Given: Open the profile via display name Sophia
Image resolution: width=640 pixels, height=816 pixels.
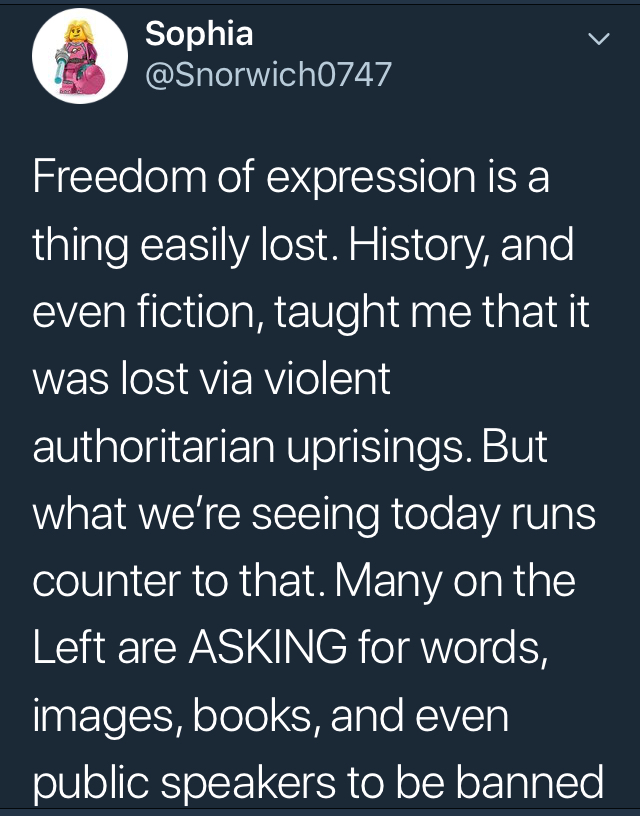Looking at the screenshot, I should (199, 34).
